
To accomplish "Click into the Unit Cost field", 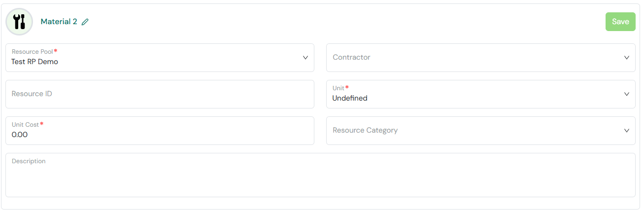I will 160,131.
